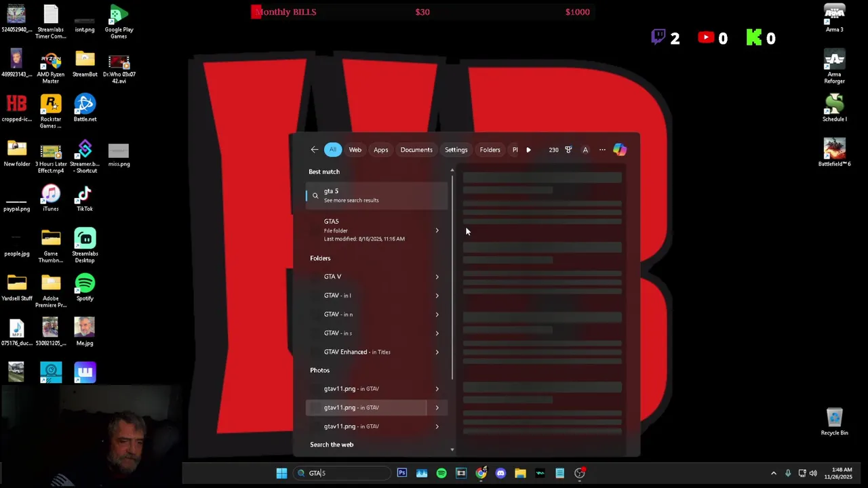The width and height of the screenshot is (868, 488).
Task: Select the All filter tab
Action: (332, 150)
